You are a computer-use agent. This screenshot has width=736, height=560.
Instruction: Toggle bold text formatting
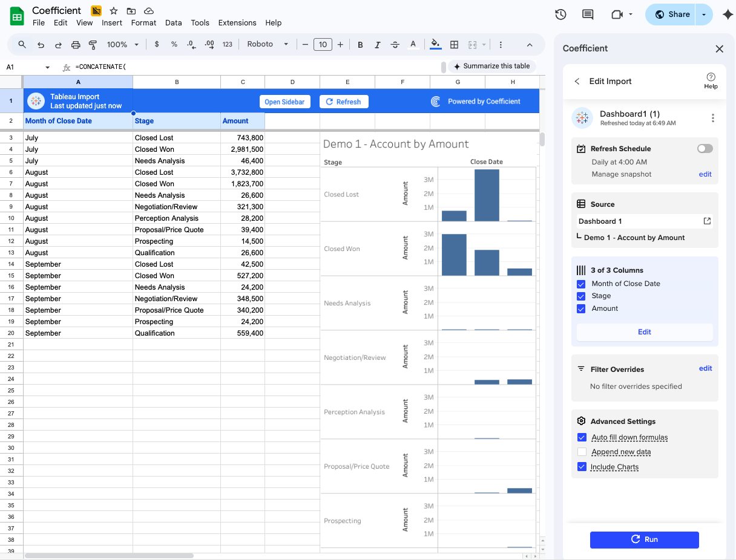point(360,45)
